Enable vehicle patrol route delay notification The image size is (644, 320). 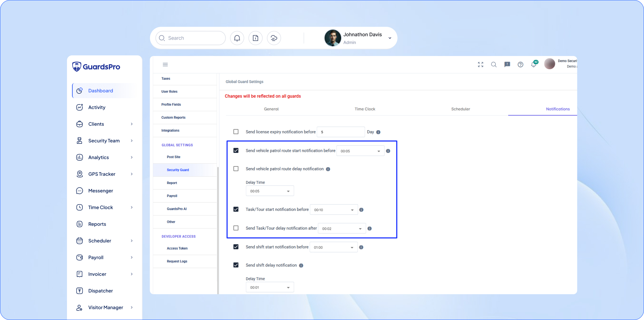[236, 169]
